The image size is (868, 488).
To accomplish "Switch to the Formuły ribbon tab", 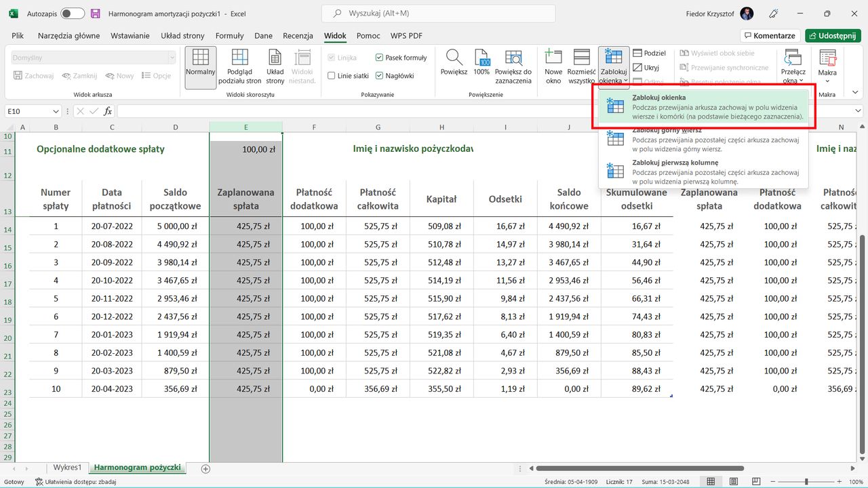I will point(229,35).
